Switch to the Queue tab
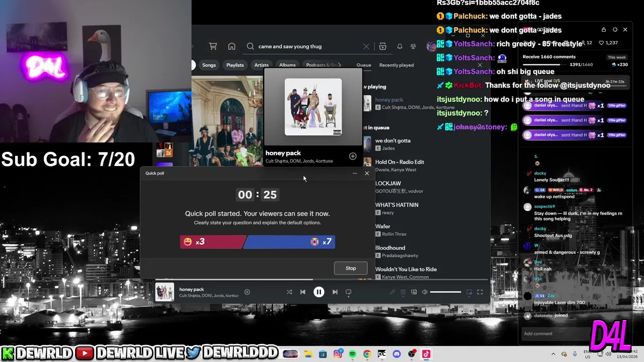Image resolution: width=644 pixels, height=362 pixels. (364, 65)
